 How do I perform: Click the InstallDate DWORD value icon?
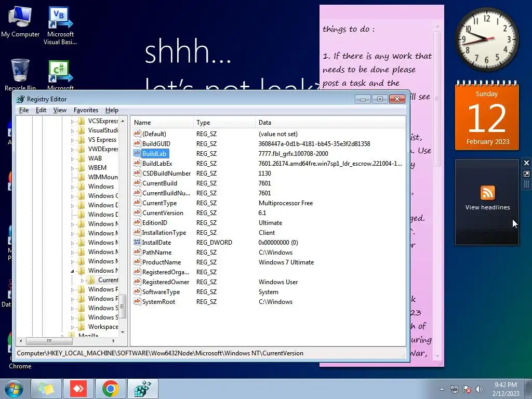[137, 242]
